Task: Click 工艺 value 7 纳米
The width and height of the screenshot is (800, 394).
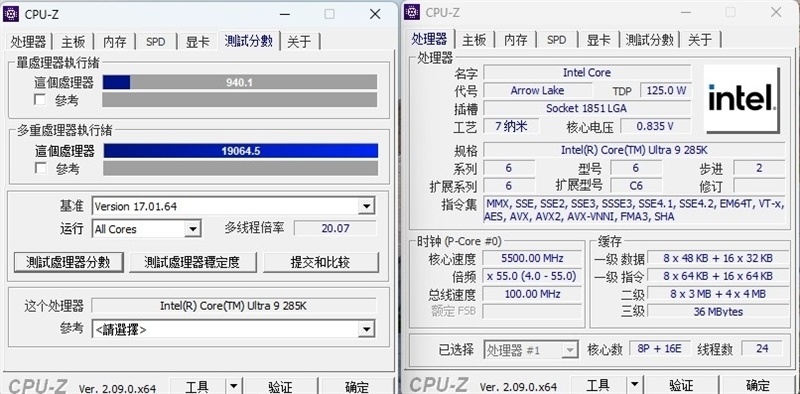Action: tap(511, 126)
